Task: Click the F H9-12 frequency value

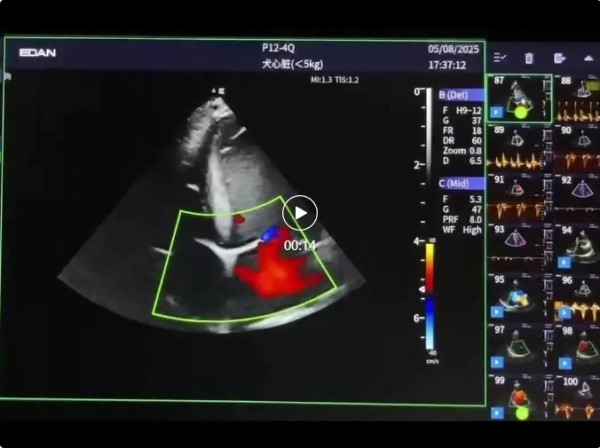Action: pos(462,111)
